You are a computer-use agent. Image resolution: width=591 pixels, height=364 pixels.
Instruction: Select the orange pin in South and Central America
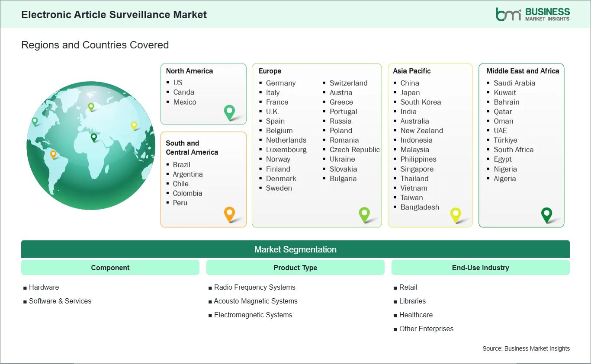[x=229, y=214]
